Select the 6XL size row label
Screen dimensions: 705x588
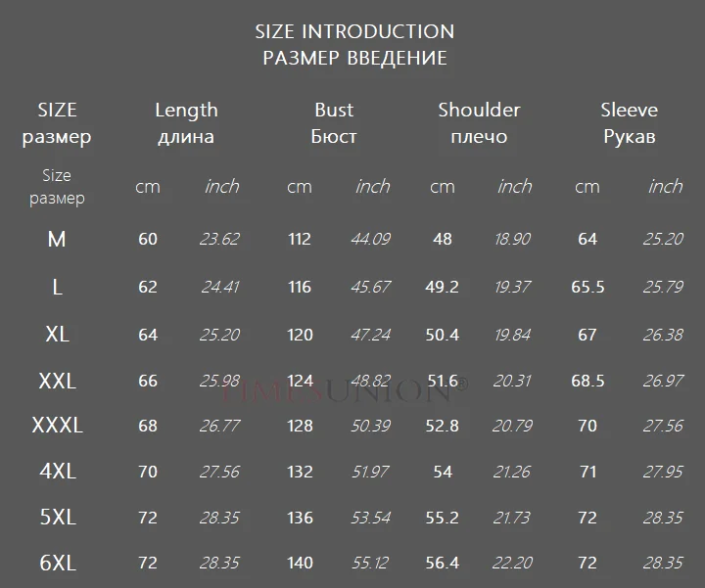point(57,564)
